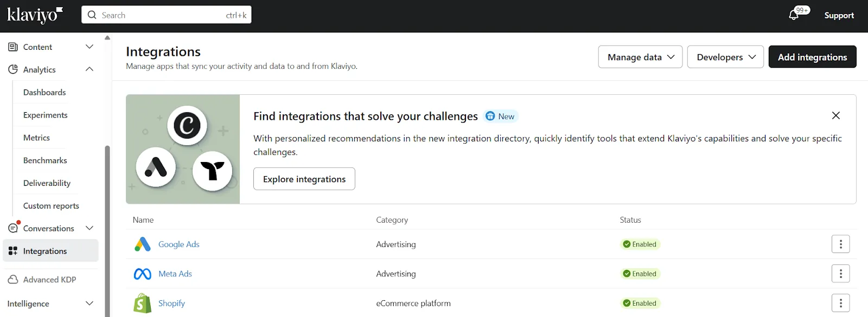Click the Google Ads logo icon
868x317 pixels.
point(143,244)
